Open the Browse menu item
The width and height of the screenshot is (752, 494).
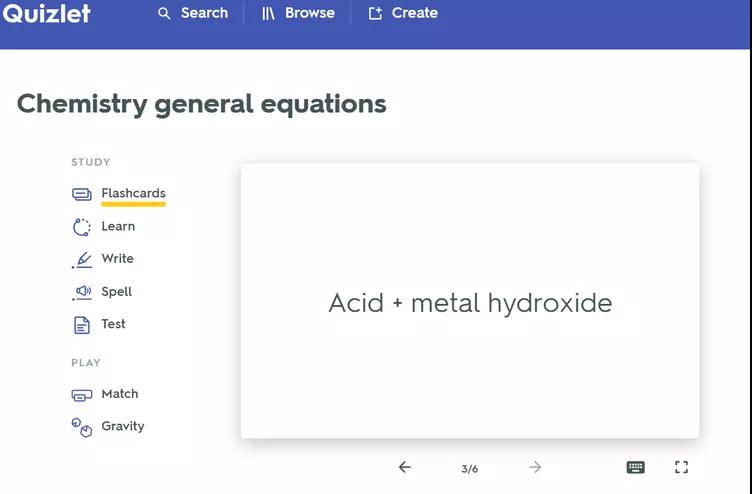pyautogui.click(x=309, y=13)
